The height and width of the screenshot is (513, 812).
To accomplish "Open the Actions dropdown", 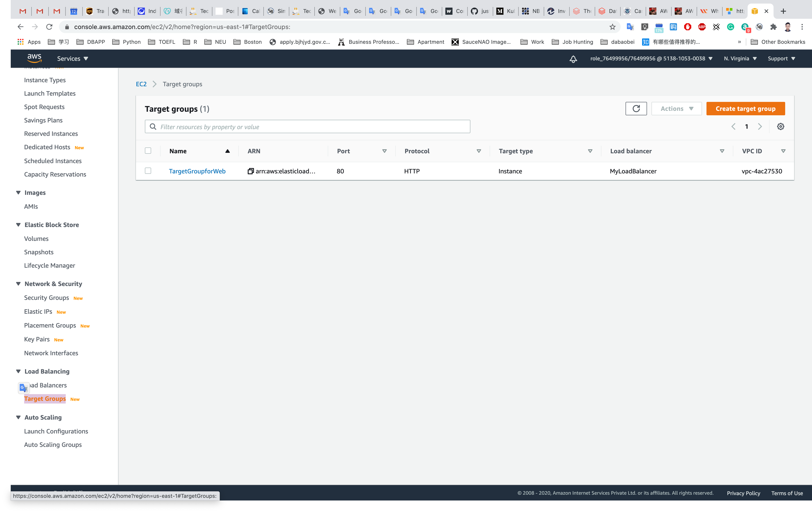I will point(677,109).
